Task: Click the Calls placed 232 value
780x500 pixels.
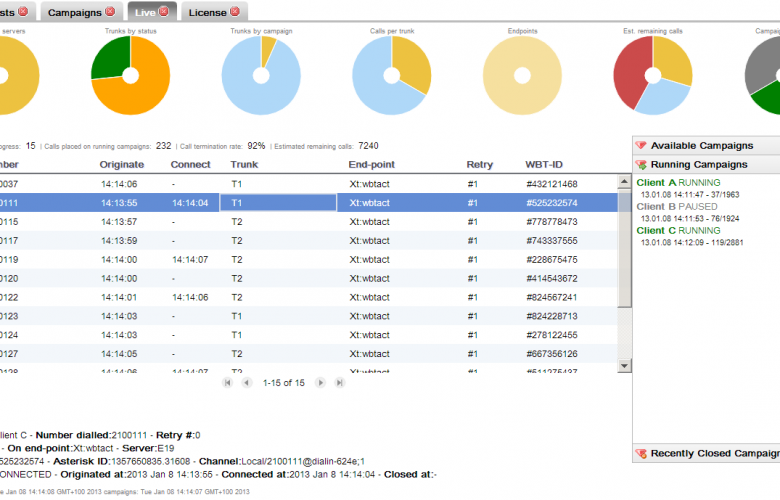Action: click(x=163, y=146)
